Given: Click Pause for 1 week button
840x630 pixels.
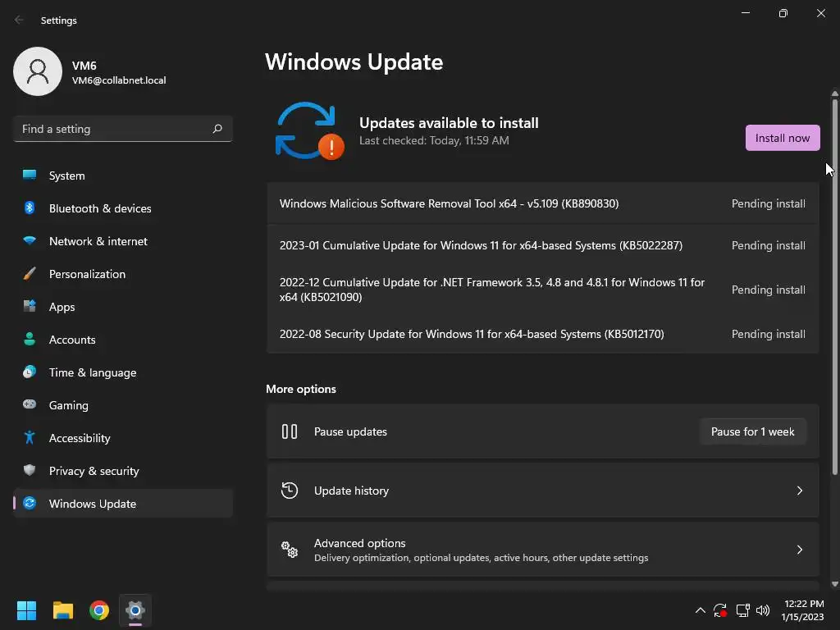Looking at the screenshot, I should pyautogui.click(x=753, y=431).
